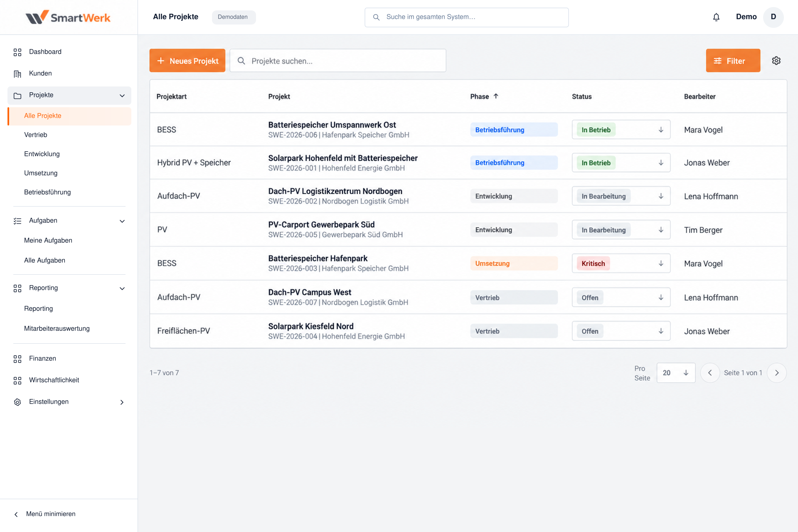
Task: Open Meine Aufgaben
Action: click(48, 241)
